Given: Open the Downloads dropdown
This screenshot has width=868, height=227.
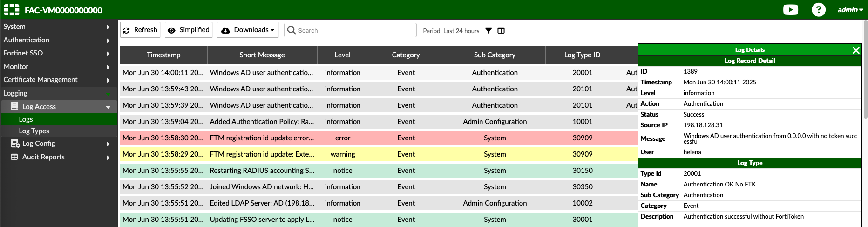Looking at the screenshot, I should pos(248,30).
